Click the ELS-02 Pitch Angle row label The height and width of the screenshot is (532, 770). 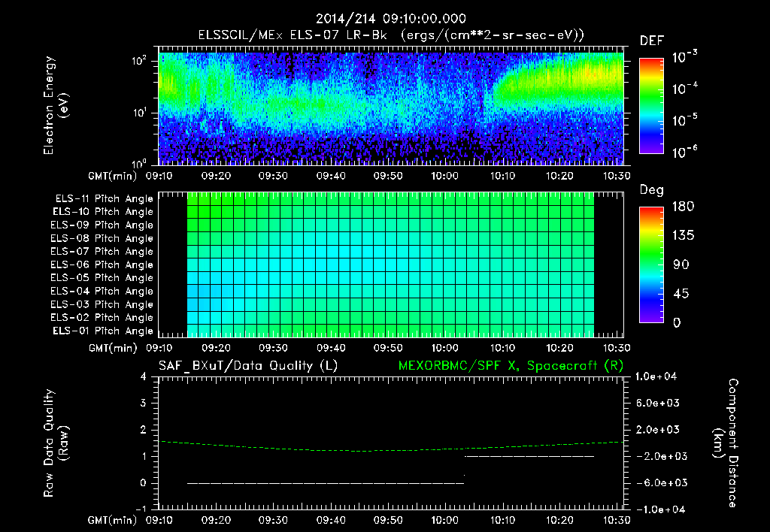(102, 318)
